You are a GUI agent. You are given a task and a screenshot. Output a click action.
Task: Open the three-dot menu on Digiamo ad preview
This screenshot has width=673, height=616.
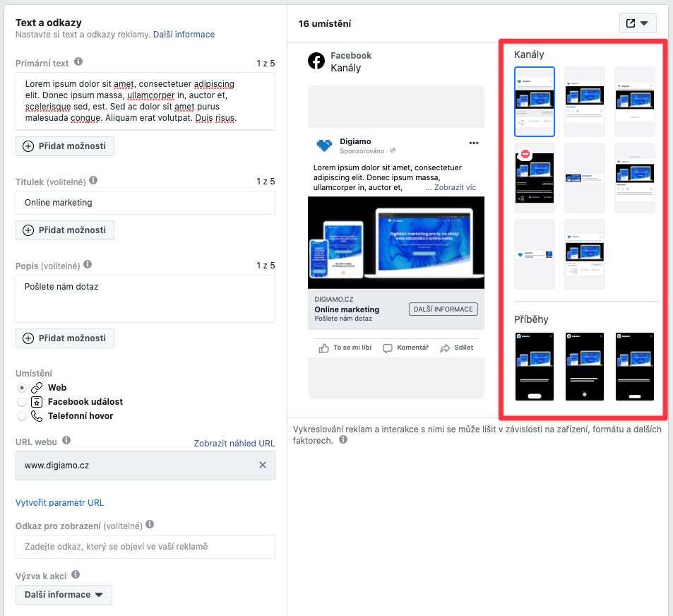(x=473, y=143)
